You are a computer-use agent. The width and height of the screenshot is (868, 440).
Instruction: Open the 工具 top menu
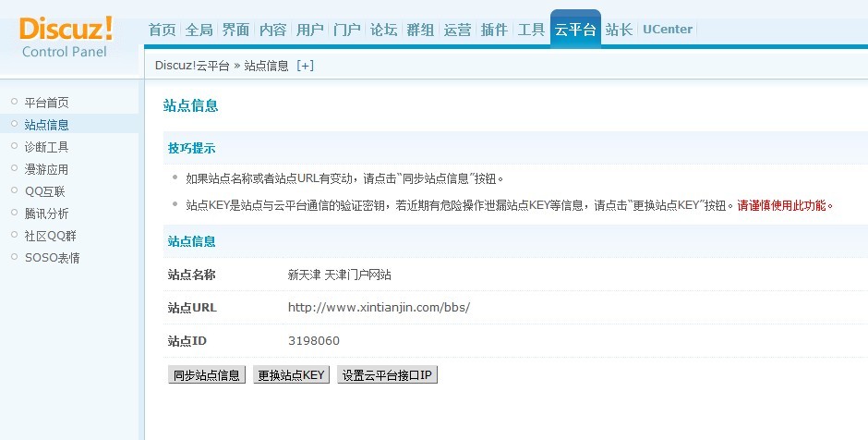click(532, 30)
